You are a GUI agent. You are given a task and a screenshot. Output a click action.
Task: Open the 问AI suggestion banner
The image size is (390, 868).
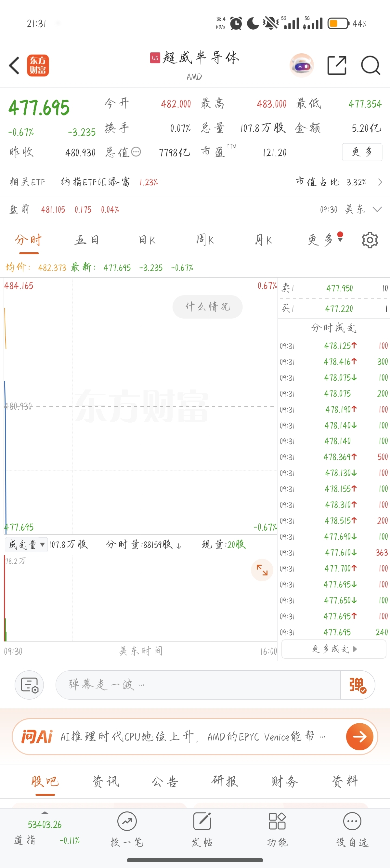tap(195, 737)
